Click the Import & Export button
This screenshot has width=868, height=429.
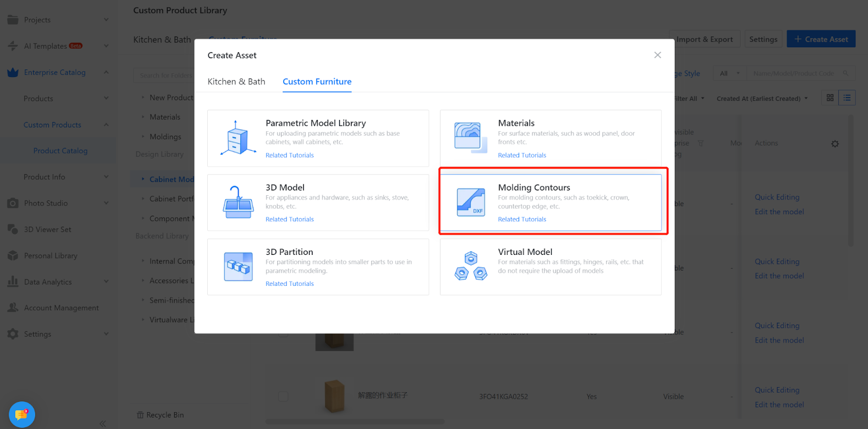point(704,39)
